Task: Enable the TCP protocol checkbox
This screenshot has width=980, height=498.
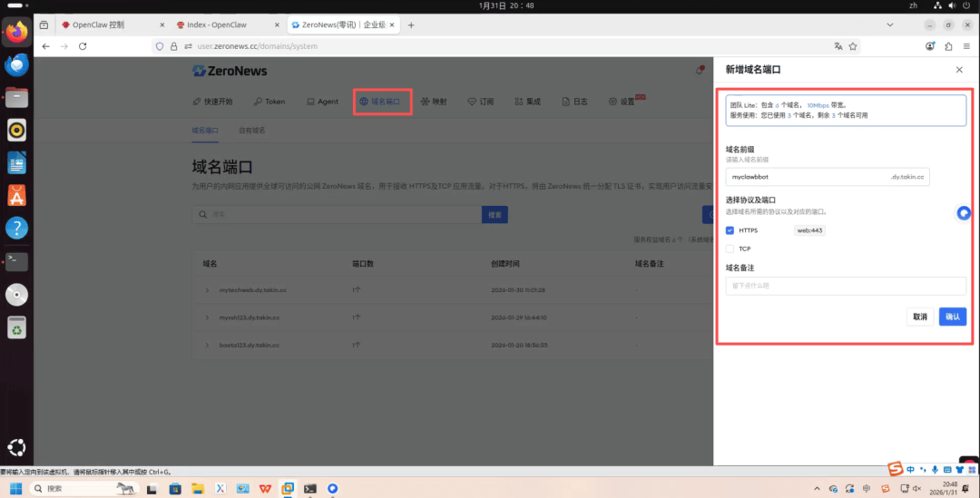Action: [730, 249]
